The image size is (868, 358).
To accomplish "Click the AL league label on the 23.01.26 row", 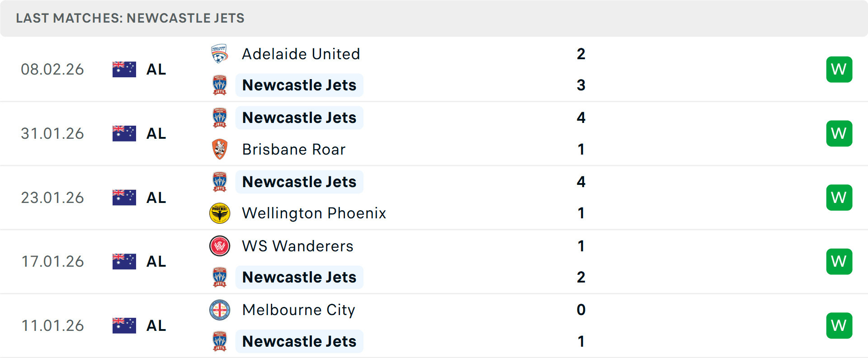I will [x=156, y=198].
